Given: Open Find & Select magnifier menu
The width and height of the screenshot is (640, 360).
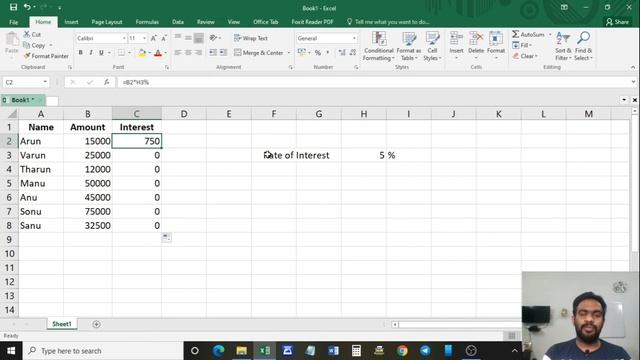Looking at the screenshot, I should 583,46.
